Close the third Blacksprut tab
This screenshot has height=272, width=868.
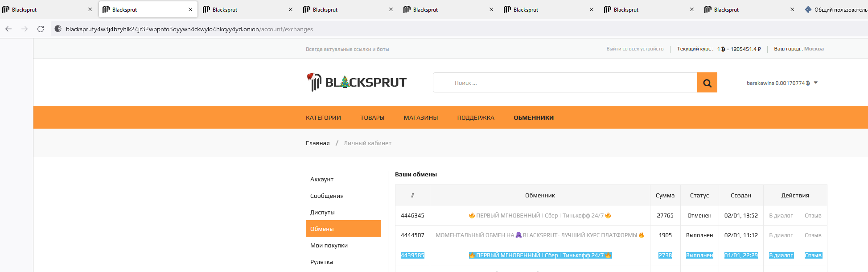pyautogui.click(x=291, y=9)
